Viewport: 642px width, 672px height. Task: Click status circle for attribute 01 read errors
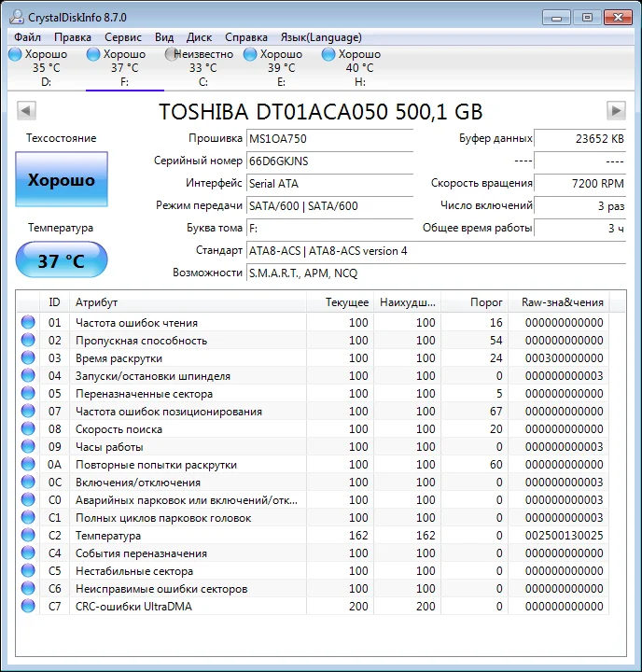point(28,323)
